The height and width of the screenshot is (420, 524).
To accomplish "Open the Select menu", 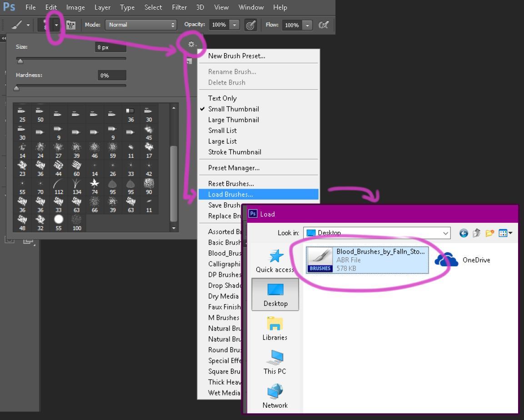I will (x=153, y=7).
